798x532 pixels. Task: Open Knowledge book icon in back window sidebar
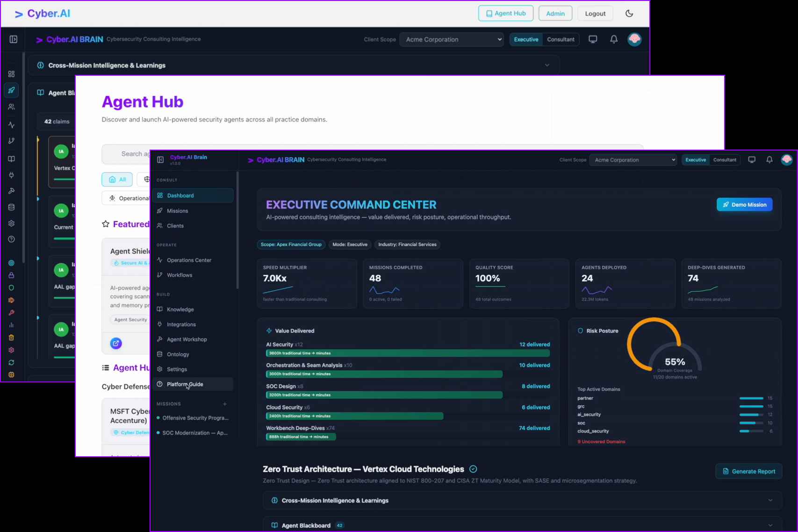click(x=11, y=159)
